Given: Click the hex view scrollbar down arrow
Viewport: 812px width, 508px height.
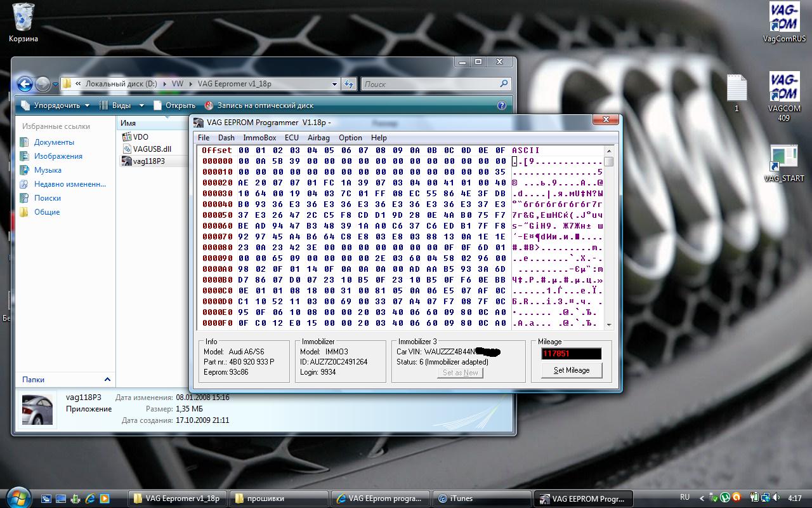Looking at the screenshot, I should [609, 324].
